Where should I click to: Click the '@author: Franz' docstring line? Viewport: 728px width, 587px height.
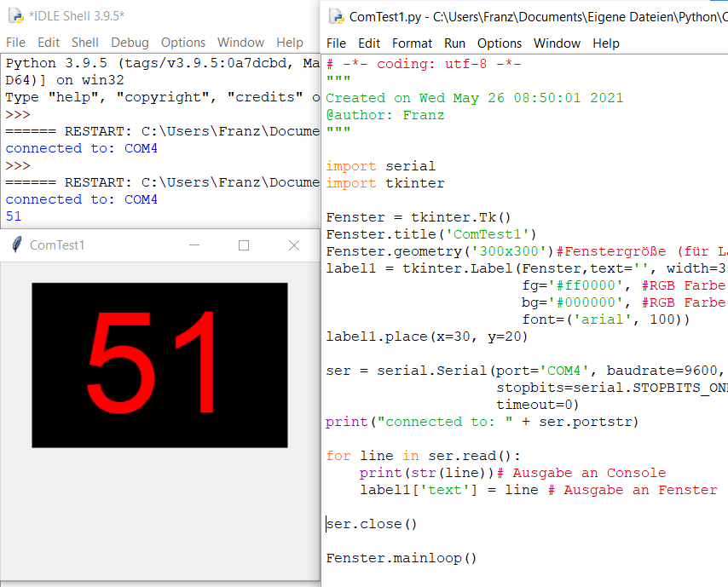(385, 115)
